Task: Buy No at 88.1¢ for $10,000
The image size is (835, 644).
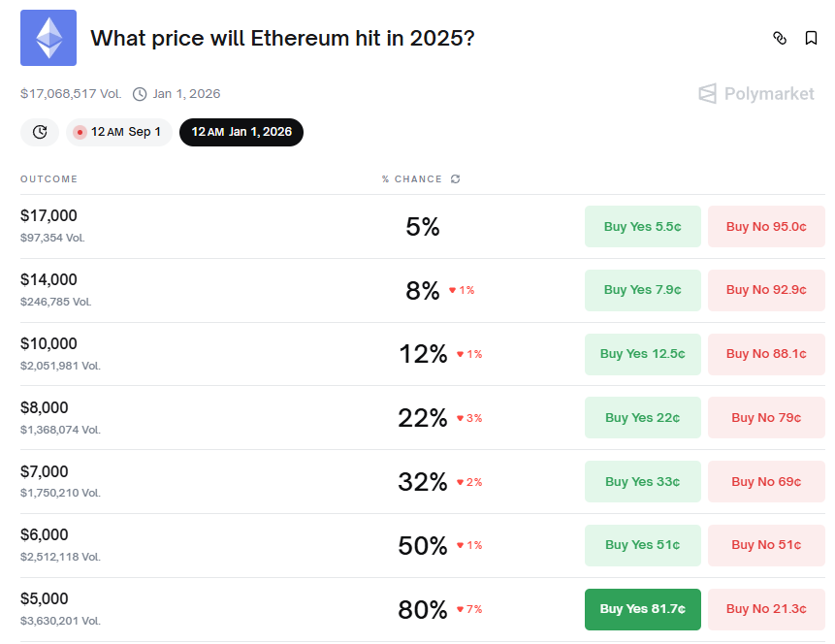Action: 766,353
